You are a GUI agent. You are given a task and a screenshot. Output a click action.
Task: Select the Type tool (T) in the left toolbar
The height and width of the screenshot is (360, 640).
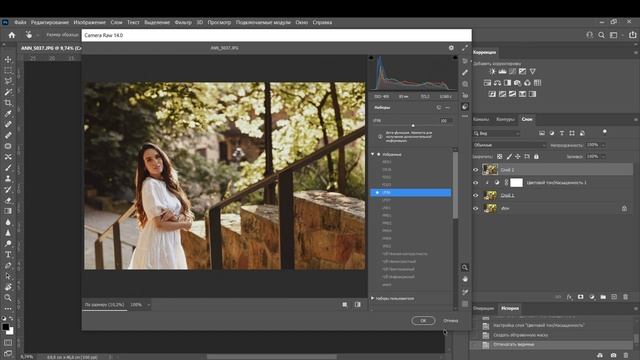coord(8,254)
